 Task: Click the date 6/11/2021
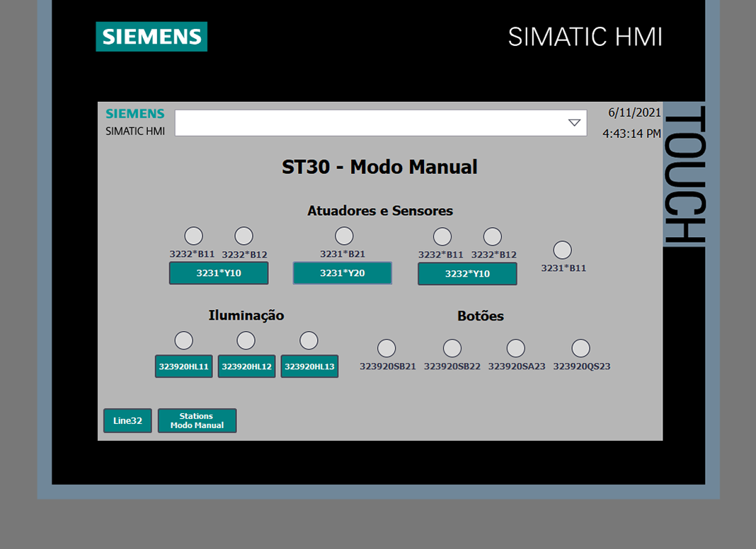click(634, 112)
